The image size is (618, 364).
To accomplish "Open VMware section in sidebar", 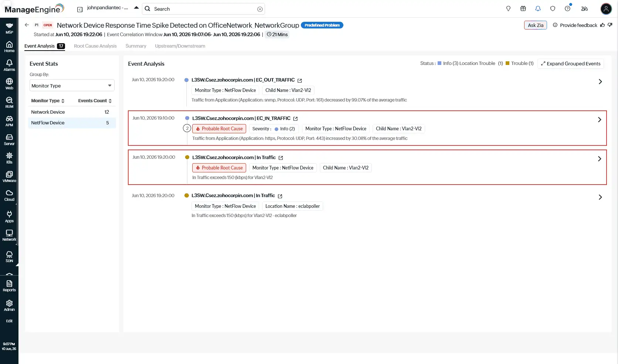I will point(9,177).
